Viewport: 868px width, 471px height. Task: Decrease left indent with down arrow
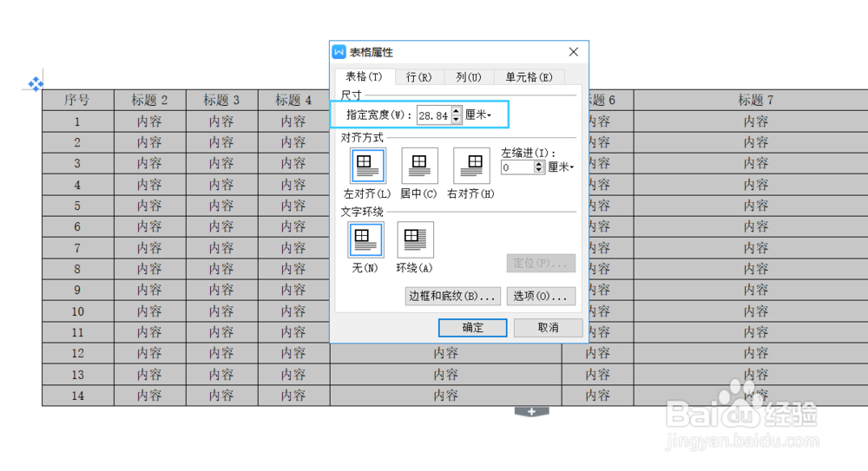539,171
